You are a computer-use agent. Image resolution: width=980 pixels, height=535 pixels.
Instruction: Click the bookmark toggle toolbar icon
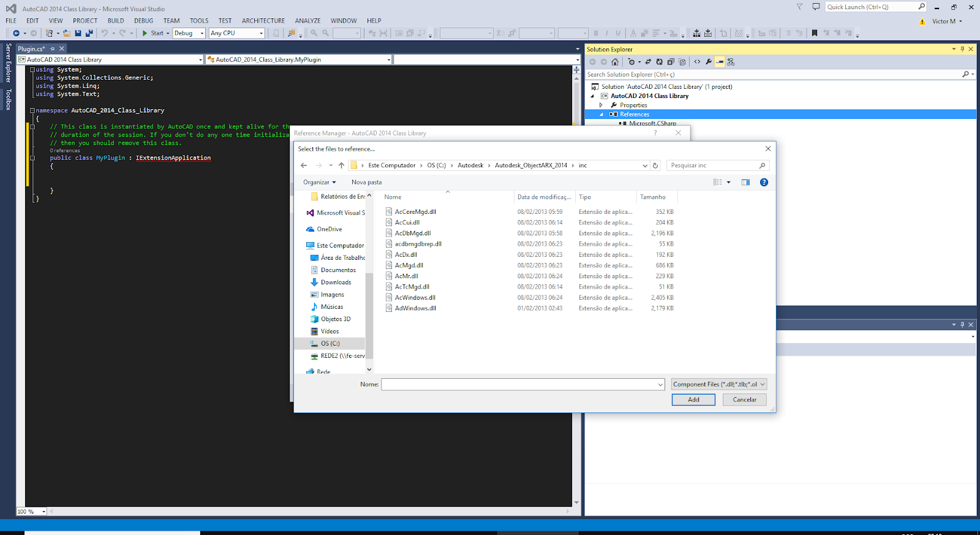pos(815,33)
